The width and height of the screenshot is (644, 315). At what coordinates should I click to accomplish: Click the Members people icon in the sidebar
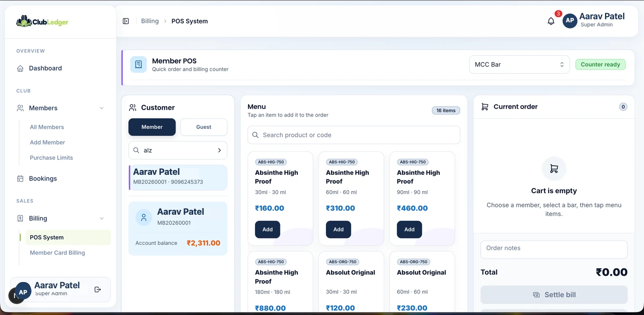click(x=20, y=108)
